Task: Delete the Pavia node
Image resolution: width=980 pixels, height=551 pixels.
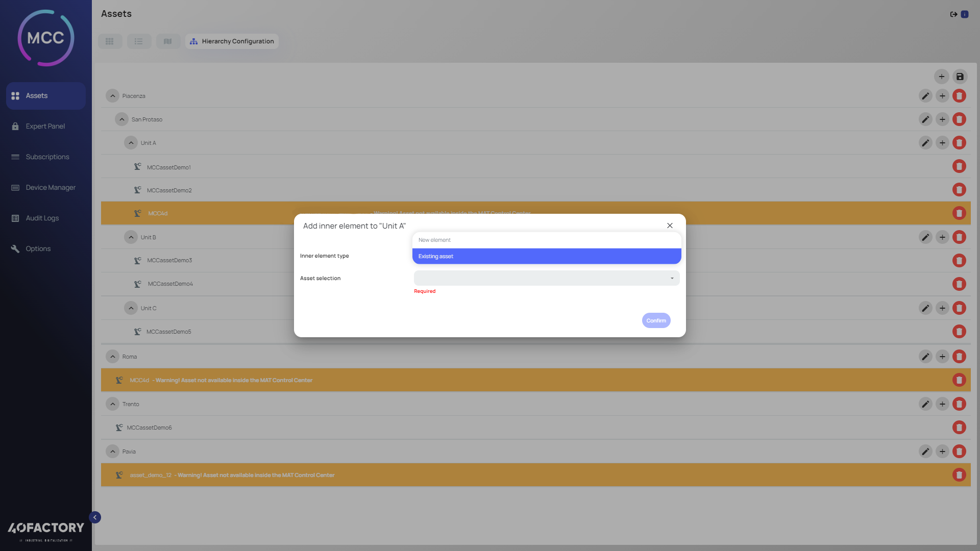Action: tap(959, 452)
